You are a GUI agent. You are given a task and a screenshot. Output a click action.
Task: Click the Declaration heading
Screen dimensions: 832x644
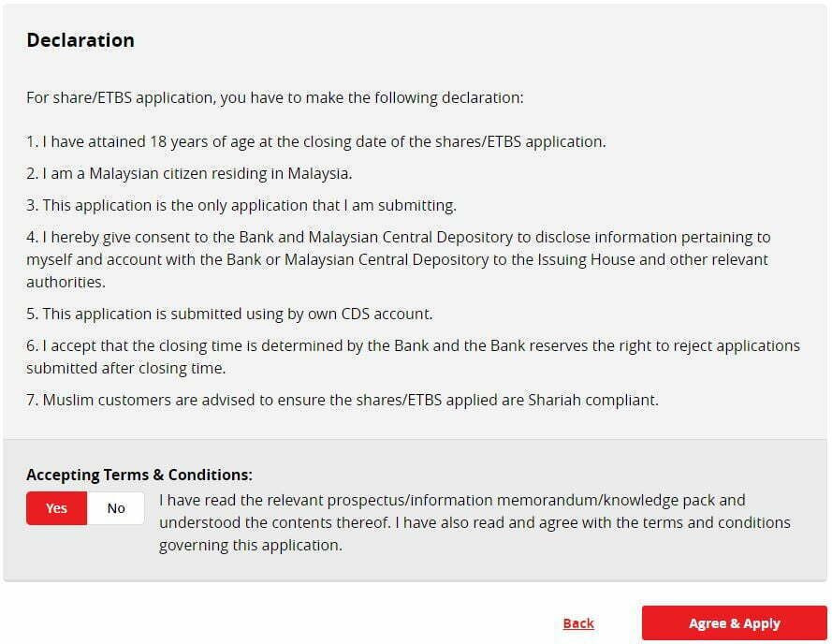tap(80, 40)
